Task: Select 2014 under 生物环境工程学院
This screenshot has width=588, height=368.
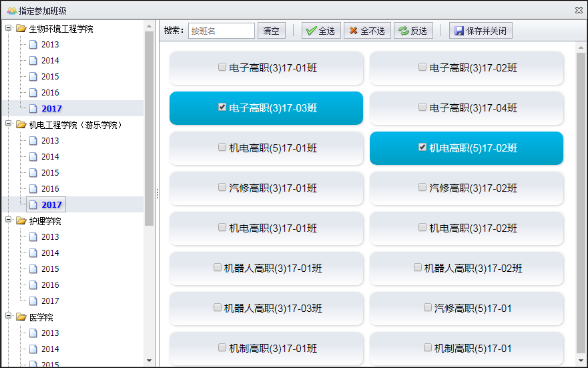Action: (x=50, y=60)
